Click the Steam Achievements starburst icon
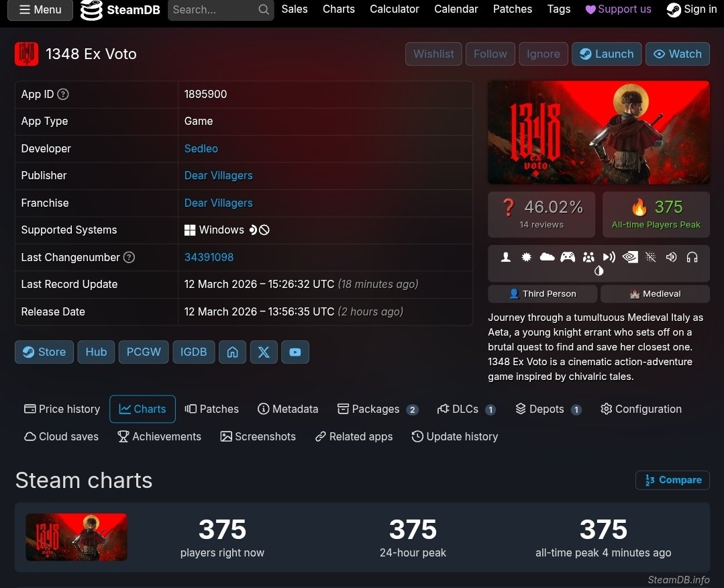 526,257
